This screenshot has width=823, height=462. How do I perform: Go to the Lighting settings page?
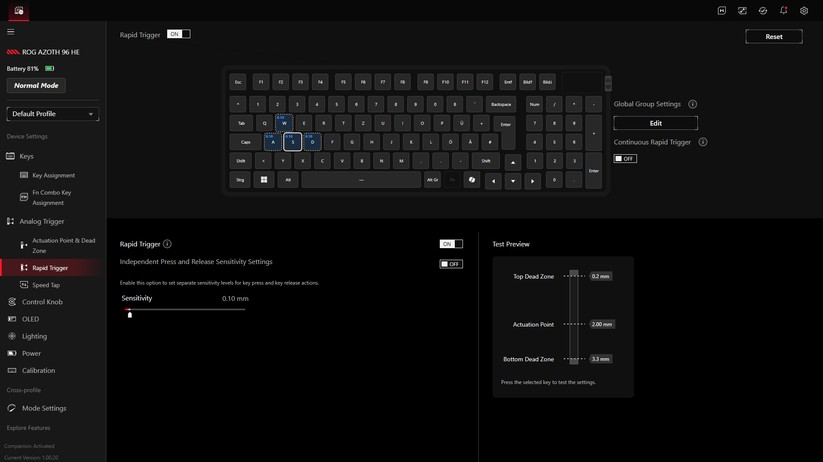[34, 336]
